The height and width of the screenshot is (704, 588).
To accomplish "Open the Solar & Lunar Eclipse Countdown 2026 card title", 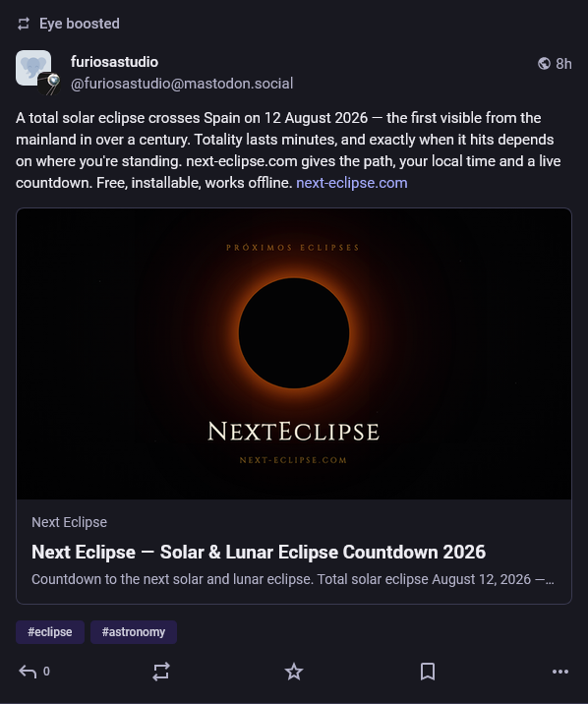I will [259, 553].
